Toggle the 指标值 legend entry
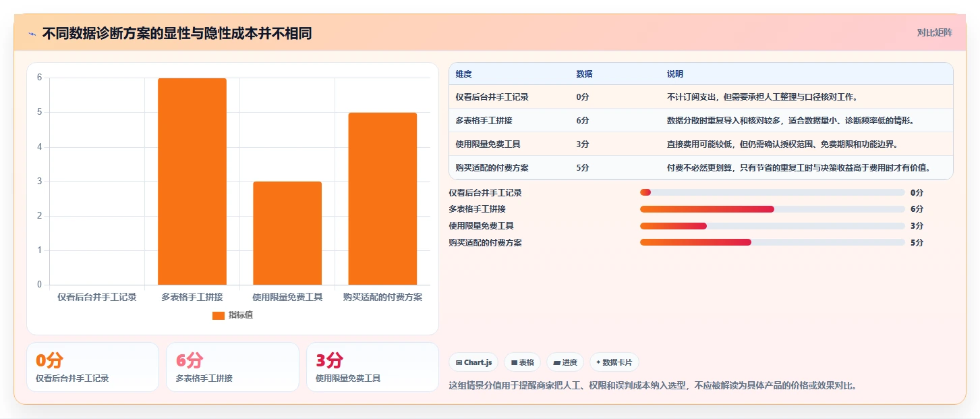The height and width of the screenshot is (419, 980). [x=233, y=315]
